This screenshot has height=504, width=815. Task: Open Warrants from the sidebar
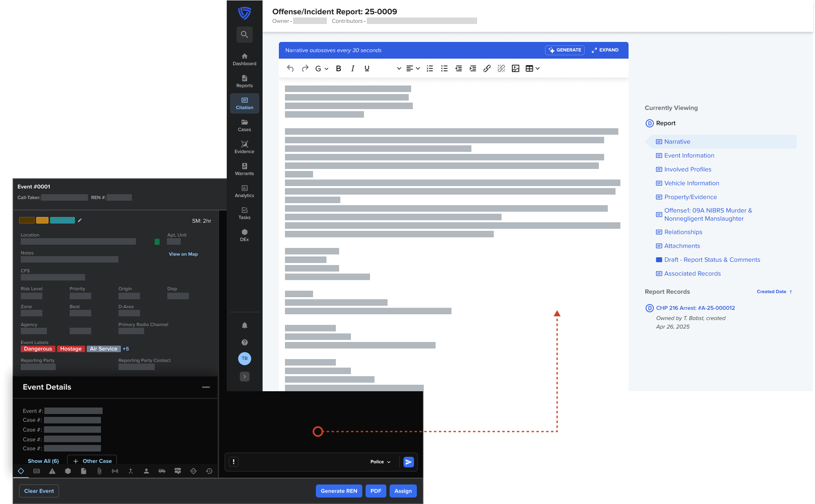coord(244,169)
